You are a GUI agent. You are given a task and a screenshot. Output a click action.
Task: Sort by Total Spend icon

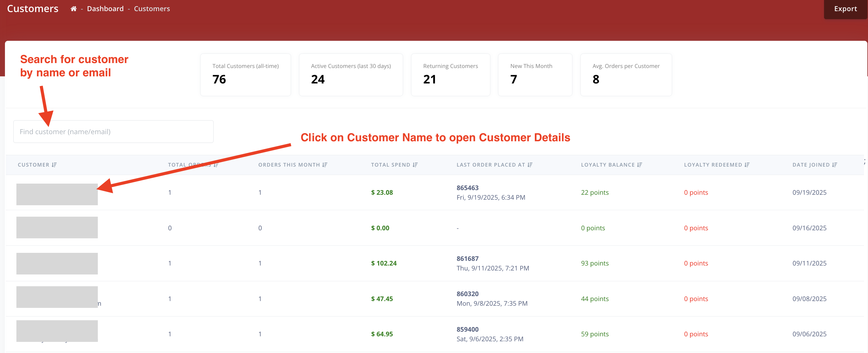415,164
